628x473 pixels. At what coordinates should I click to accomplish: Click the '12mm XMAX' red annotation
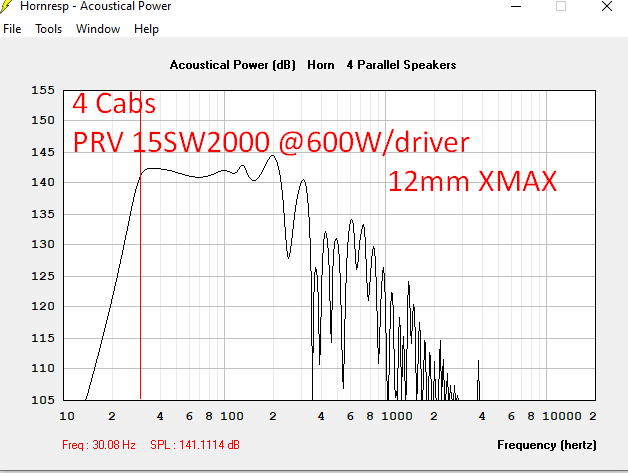(473, 181)
